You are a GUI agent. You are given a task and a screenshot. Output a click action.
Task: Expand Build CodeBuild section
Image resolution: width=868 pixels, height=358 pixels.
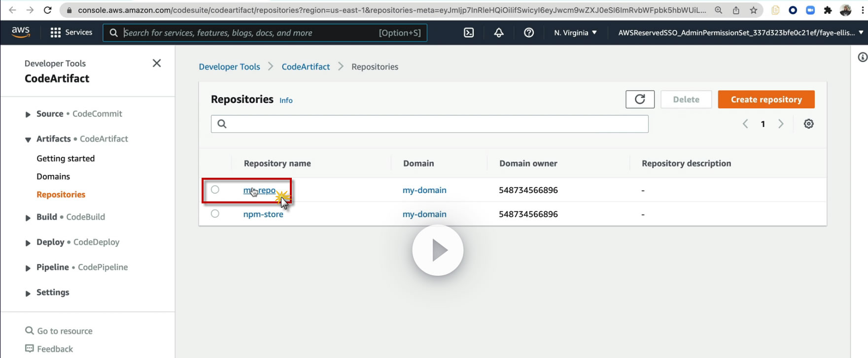point(28,217)
